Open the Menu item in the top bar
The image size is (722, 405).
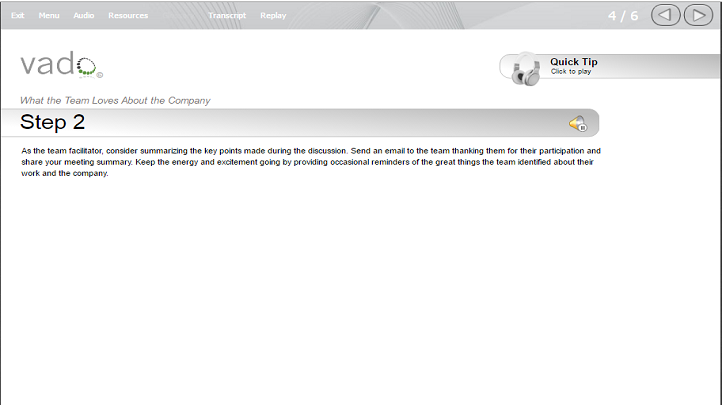[49, 15]
